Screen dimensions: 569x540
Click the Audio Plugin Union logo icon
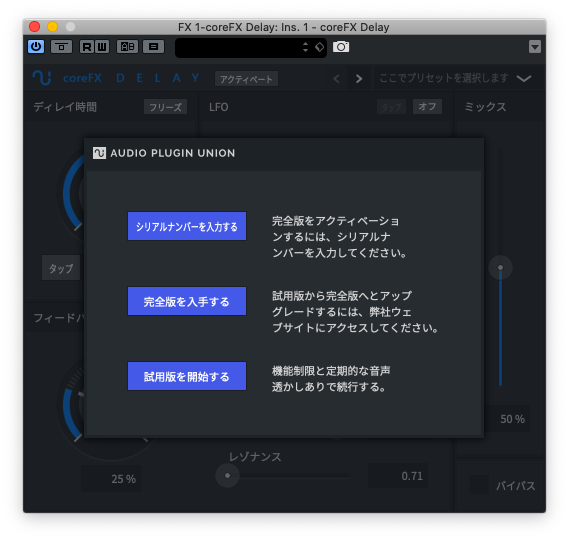pos(99,153)
